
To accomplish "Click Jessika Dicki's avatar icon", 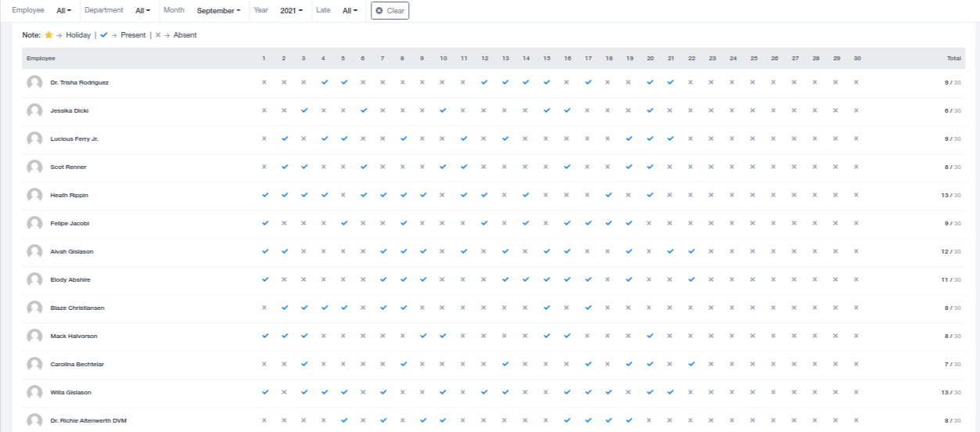I will click(x=34, y=111).
